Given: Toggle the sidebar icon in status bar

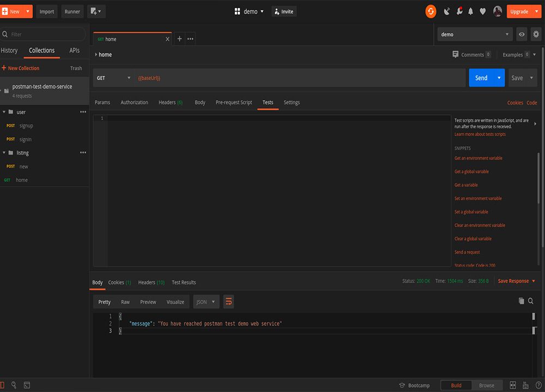Looking at the screenshot, I should point(2,385).
